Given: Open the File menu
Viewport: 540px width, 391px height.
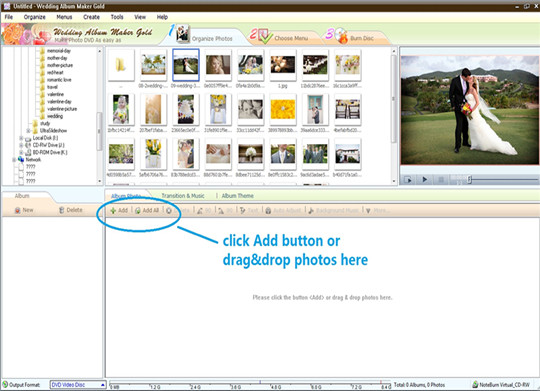Looking at the screenshot, I should click(9, 17).
